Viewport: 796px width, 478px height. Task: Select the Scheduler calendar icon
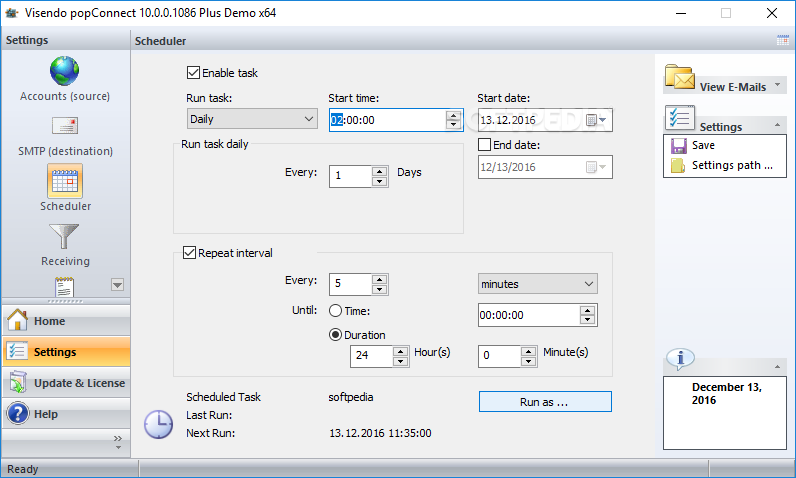(x=65, y=181)
